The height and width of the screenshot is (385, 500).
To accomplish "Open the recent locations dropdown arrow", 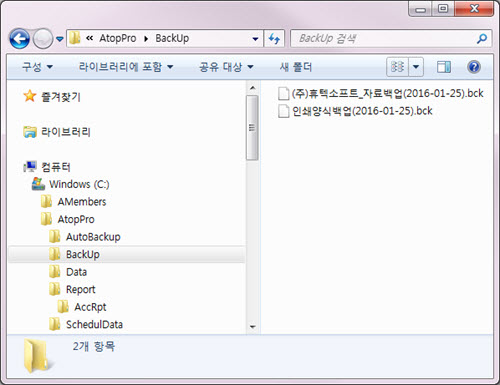I will [60, 39].
